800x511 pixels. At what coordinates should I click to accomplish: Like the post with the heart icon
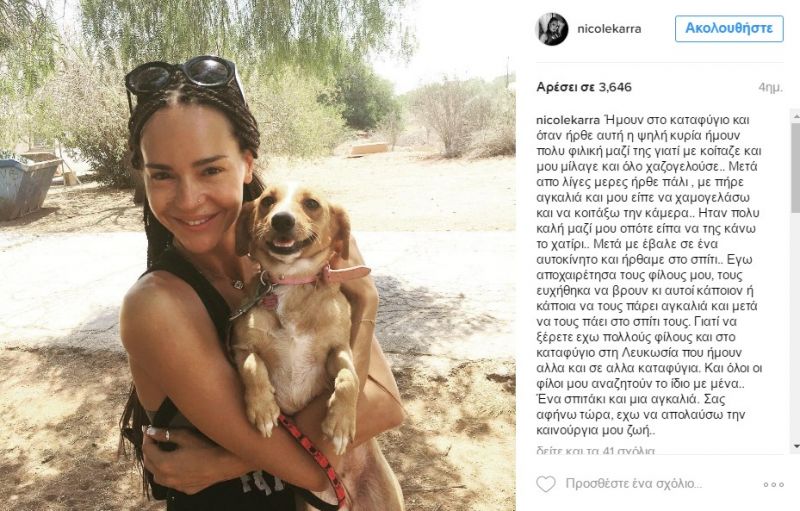click(x=545, y=483)
